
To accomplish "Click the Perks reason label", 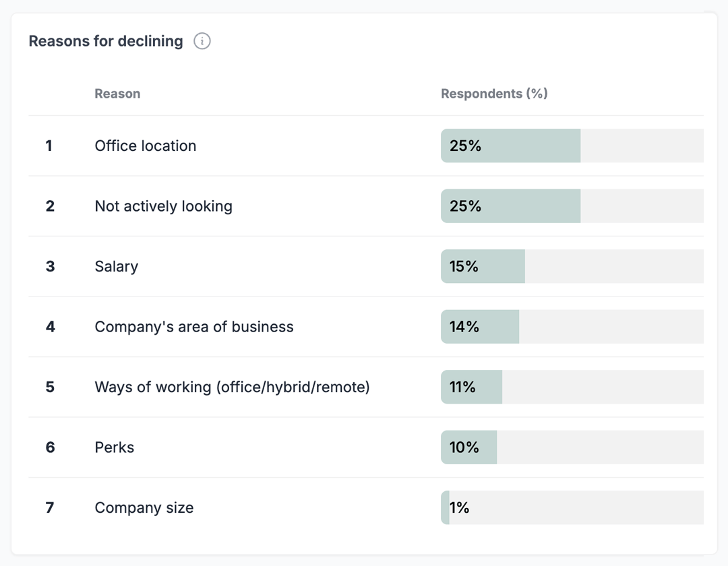I will 115,447.
